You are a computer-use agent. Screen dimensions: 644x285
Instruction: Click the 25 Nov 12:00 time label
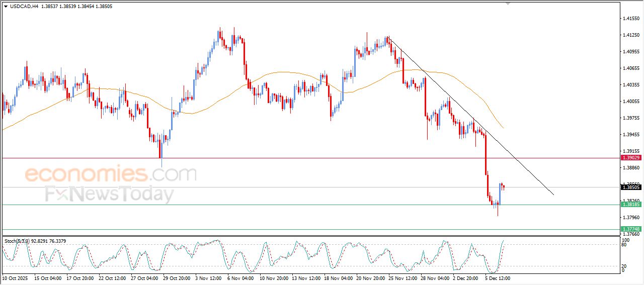coord(403,277)
